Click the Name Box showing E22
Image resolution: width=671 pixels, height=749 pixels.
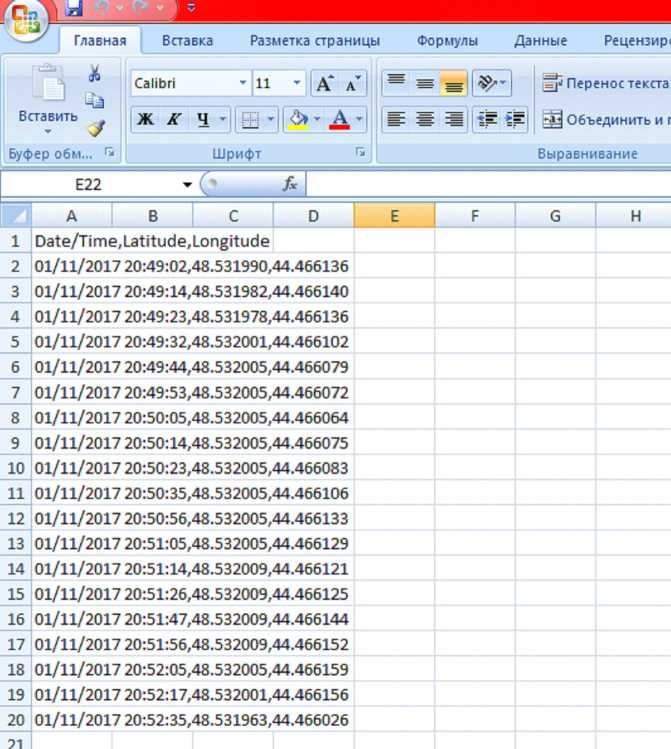point(89,184)
